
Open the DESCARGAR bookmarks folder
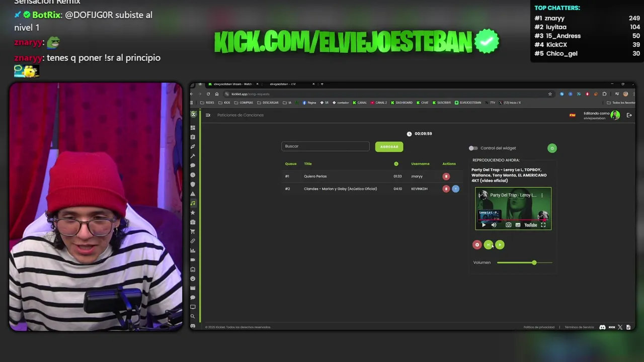pyautogui.click(x=268, y=103)
